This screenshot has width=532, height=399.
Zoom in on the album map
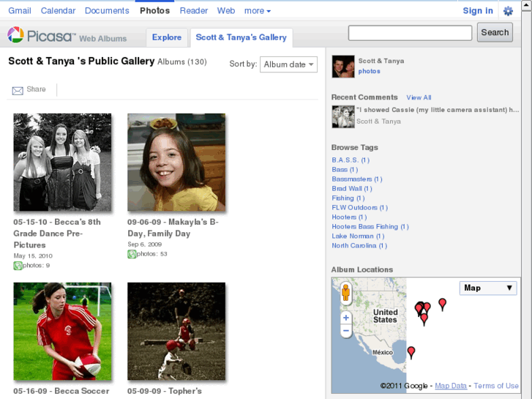(x=346, y=318)
